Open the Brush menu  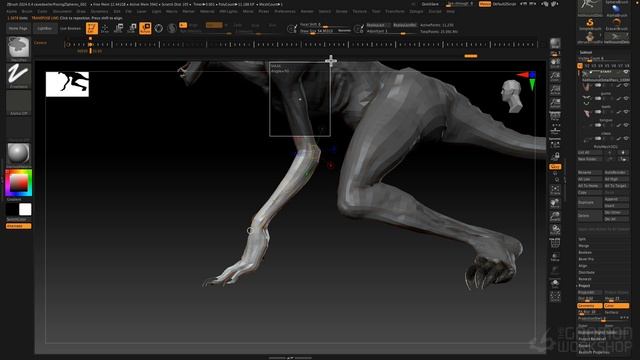(x=27, y=11)
